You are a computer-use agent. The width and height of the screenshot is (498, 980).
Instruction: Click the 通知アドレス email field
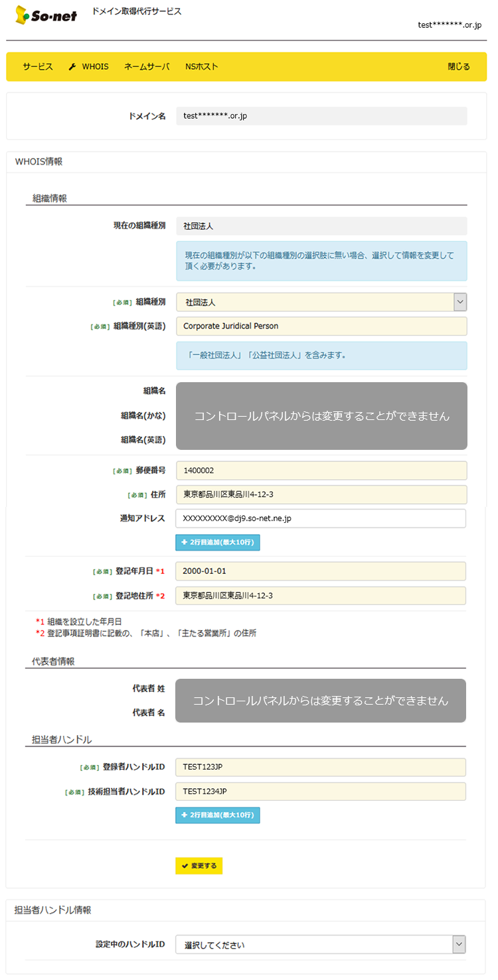pos(321,518)
